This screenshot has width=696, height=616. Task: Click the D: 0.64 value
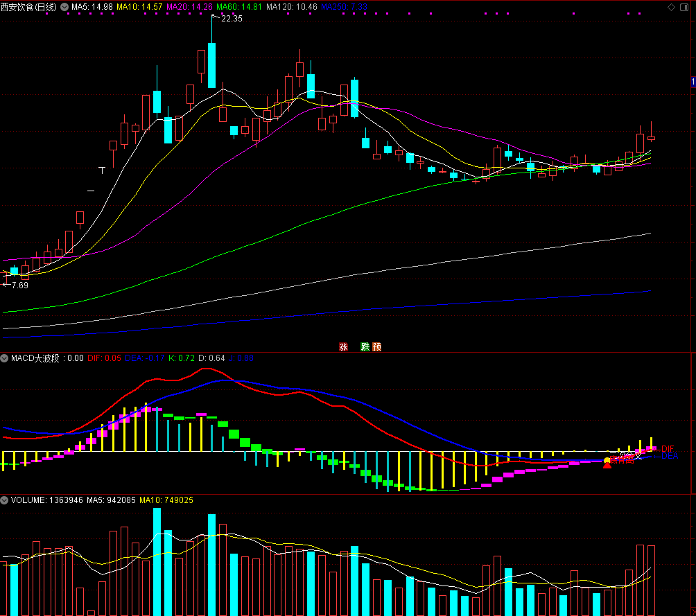coord(211,358)
